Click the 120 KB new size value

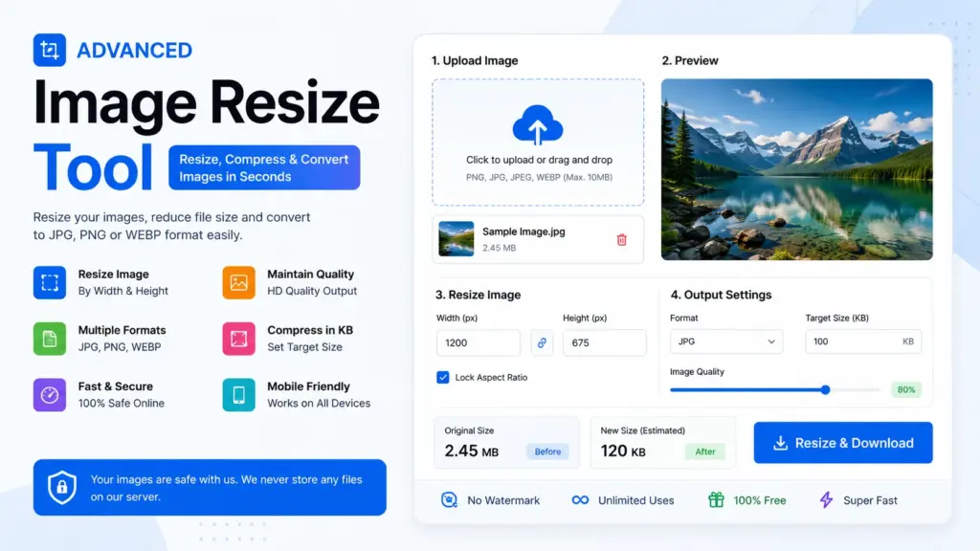coord(622,452)
